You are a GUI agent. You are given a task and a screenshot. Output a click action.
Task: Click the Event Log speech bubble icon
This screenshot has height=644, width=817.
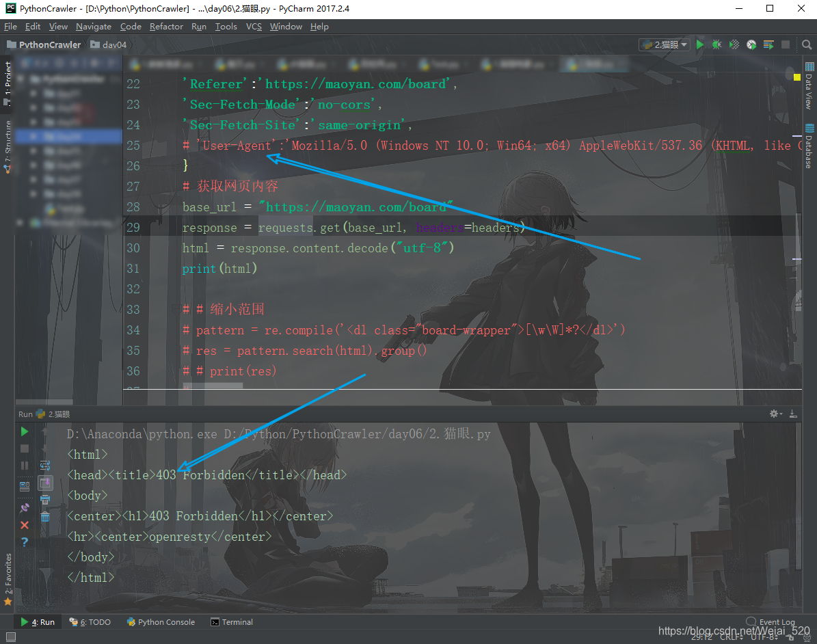[x=751, y=621]
